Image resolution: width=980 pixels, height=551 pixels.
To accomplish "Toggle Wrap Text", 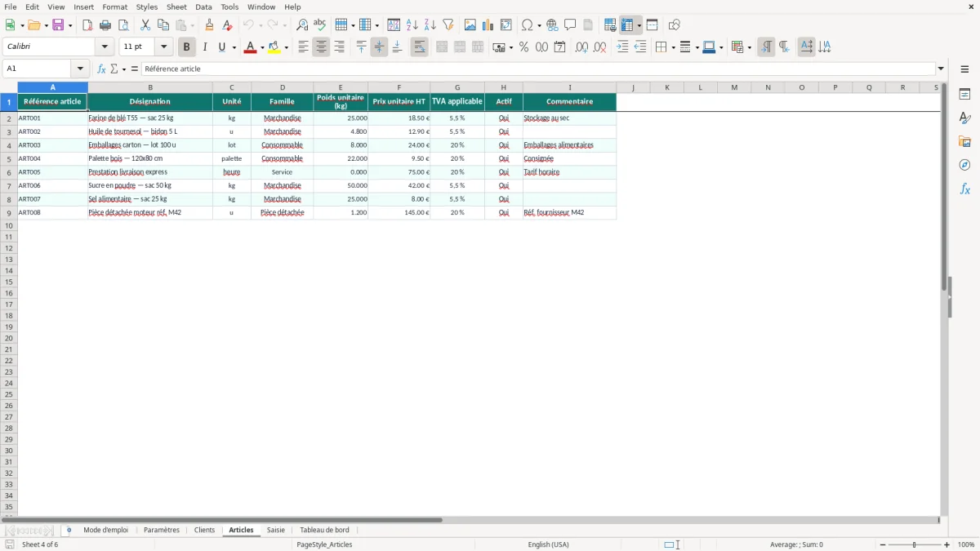I will click(419, 47).
